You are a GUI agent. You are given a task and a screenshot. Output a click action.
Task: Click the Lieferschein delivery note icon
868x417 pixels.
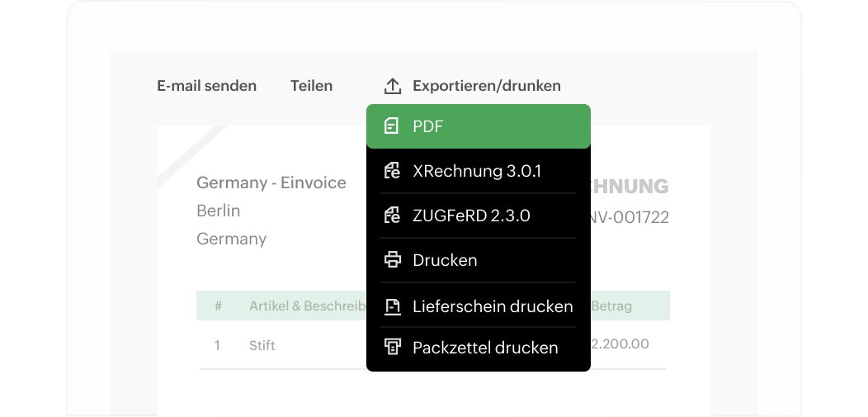click(x=393, y=306)
